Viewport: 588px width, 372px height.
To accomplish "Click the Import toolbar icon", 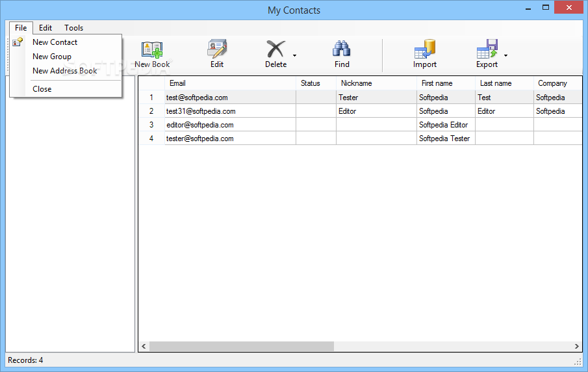I will pyautogui.click(x=424, y=49).
